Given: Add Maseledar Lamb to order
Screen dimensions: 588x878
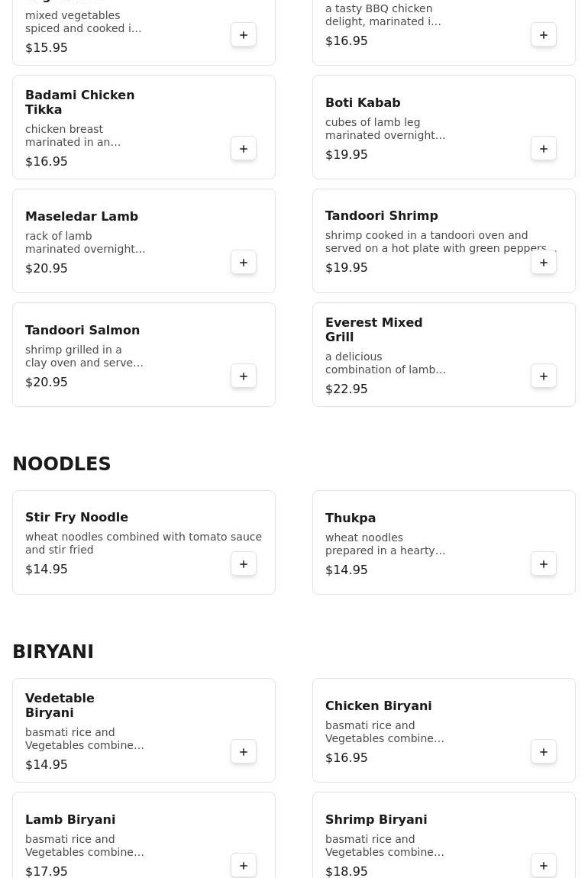Looking at the screenshot, I should pyautogui.click(x=244, y=263).
